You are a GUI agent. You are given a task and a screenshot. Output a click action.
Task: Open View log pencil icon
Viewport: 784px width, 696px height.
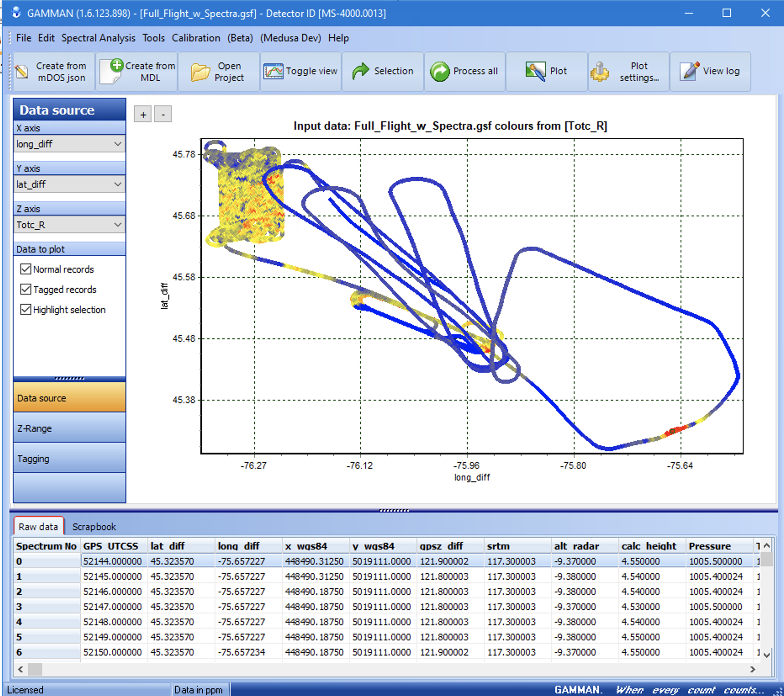[x=689, y=72]
